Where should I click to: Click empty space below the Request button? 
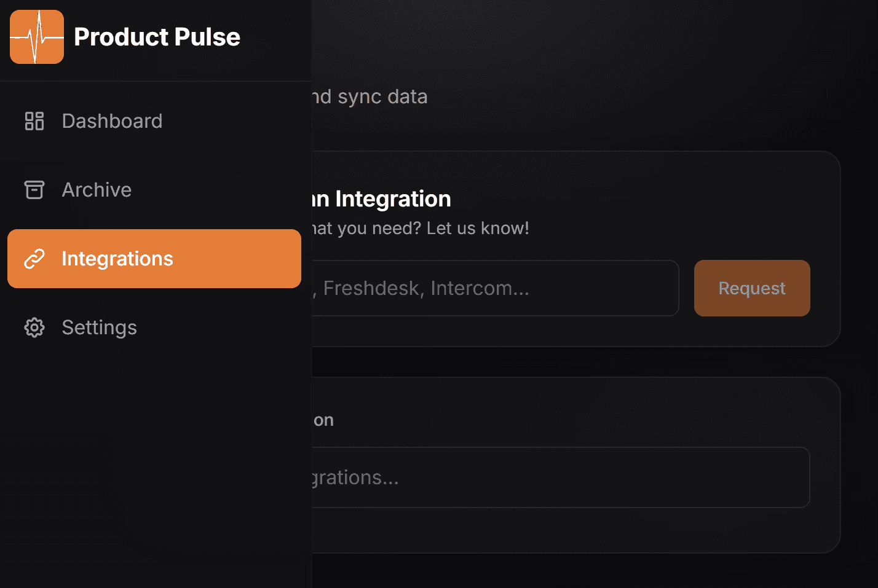pos(751,332)
